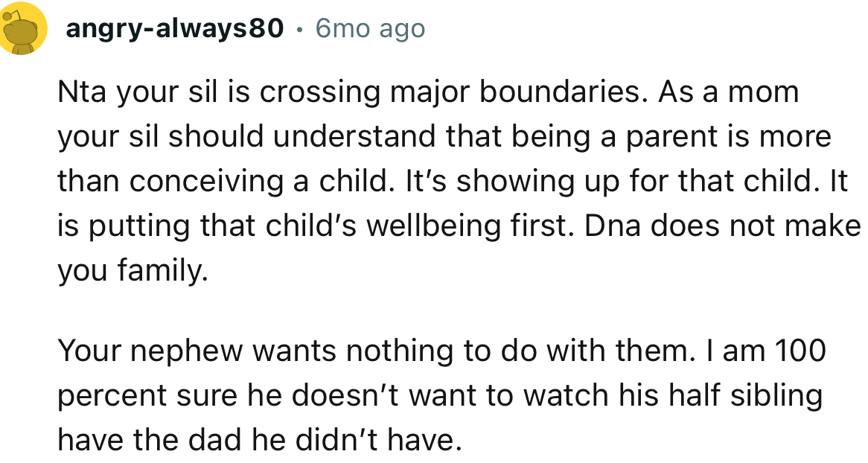
Task: Click the paragraph starting 'Your nephew wants nothing'
Action: (441, 395)
